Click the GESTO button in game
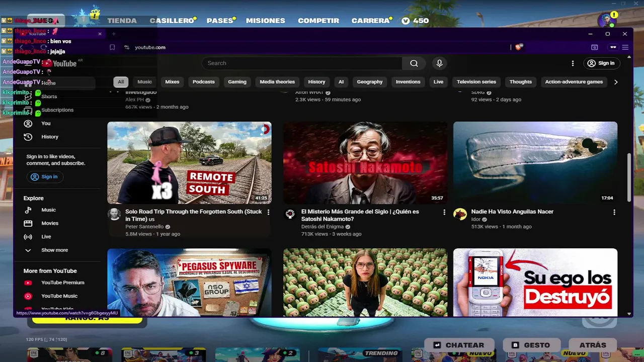Screen dimensions: 644x362 point(531,345)
